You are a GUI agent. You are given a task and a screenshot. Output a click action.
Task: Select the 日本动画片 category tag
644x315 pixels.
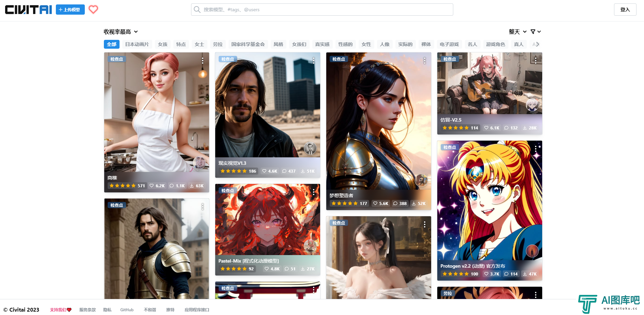[137, 44]
